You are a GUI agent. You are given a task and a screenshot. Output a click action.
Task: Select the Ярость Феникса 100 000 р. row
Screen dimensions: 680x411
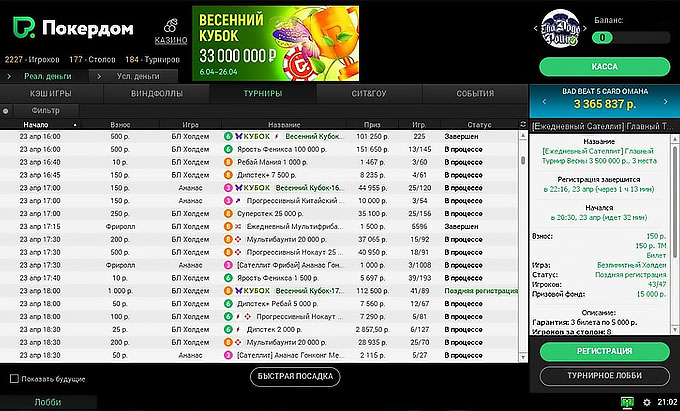[x=259, y=149]
